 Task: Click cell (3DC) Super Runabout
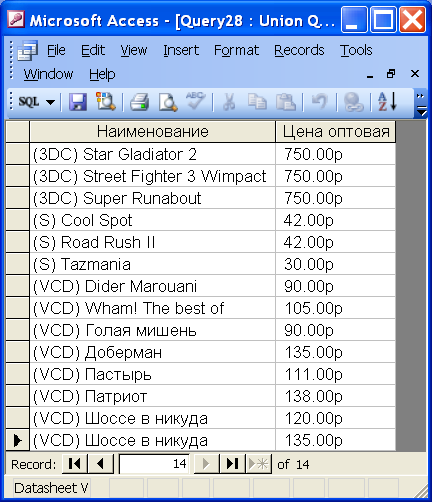(x=153, y=198)
